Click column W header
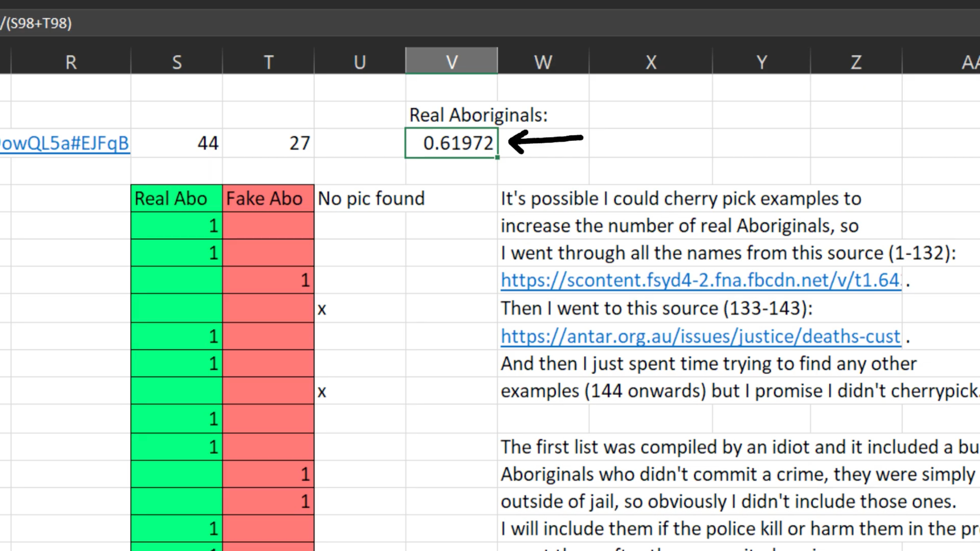The width and height of the screenshot is (980, 551). point(543,61)
